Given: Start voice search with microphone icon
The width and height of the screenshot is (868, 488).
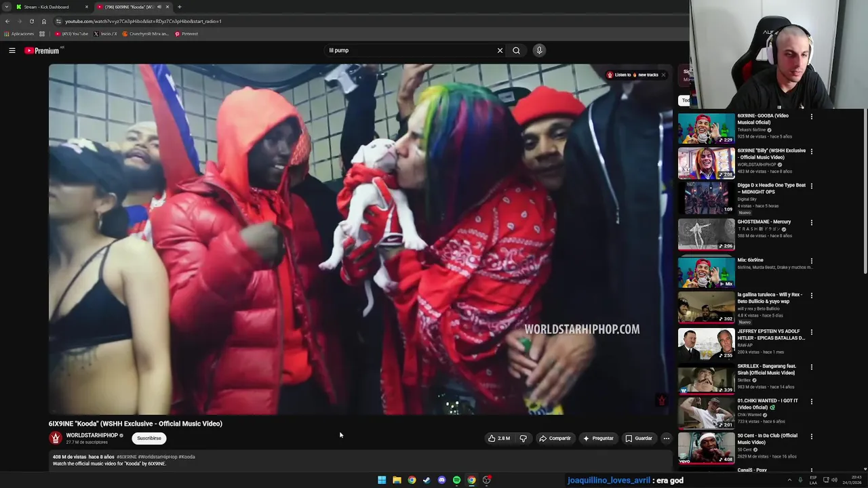Looking at the screenshot, I should pos(539,50).
